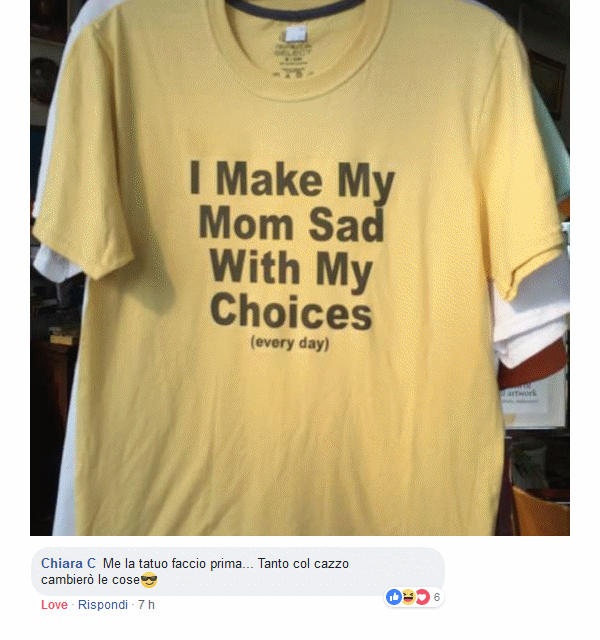This screenshot has height=640, width=600.
Task: Click the blue thumbs-up reaction icon
Action: [x=394, y=597]
